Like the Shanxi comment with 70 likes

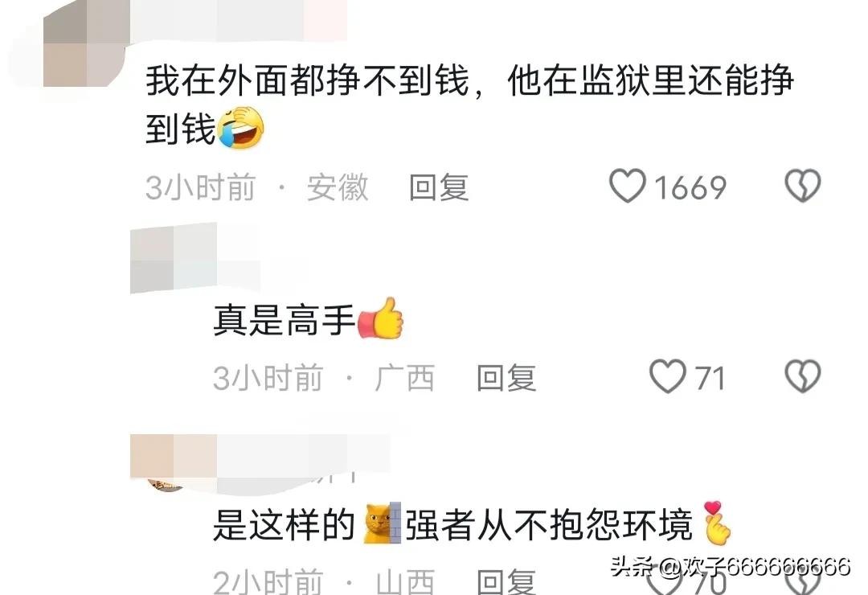[666, 583]
